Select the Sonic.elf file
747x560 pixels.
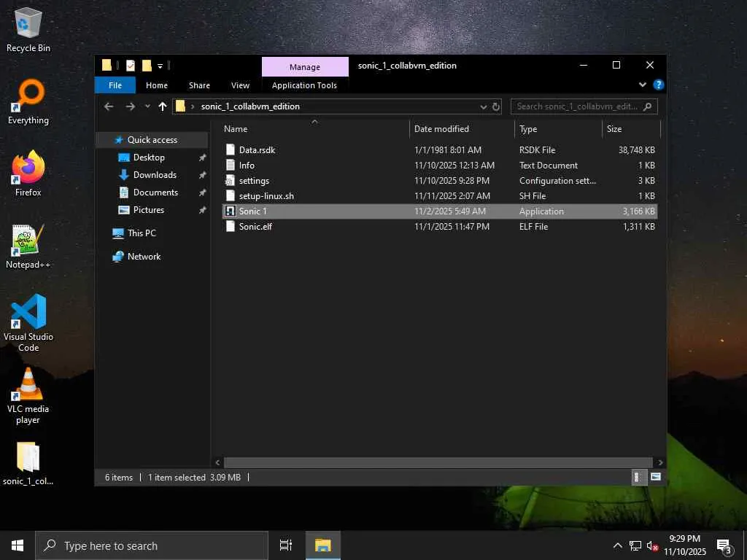coord(440,227)
